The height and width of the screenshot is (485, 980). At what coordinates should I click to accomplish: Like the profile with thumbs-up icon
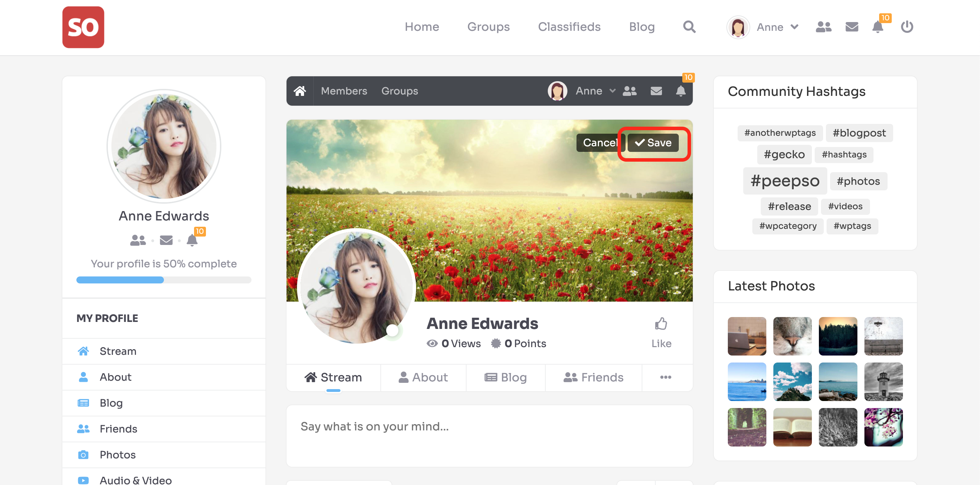[x=661, y=324]
